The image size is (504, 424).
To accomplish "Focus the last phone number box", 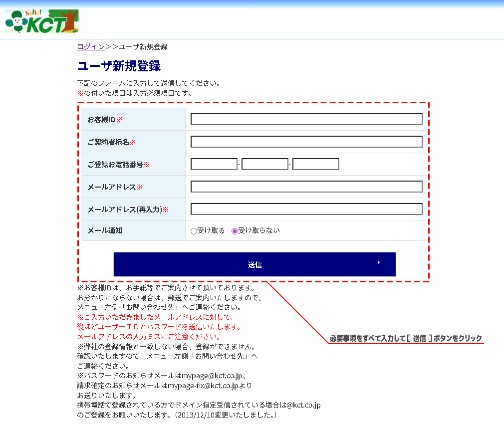I will pos(315,164).
